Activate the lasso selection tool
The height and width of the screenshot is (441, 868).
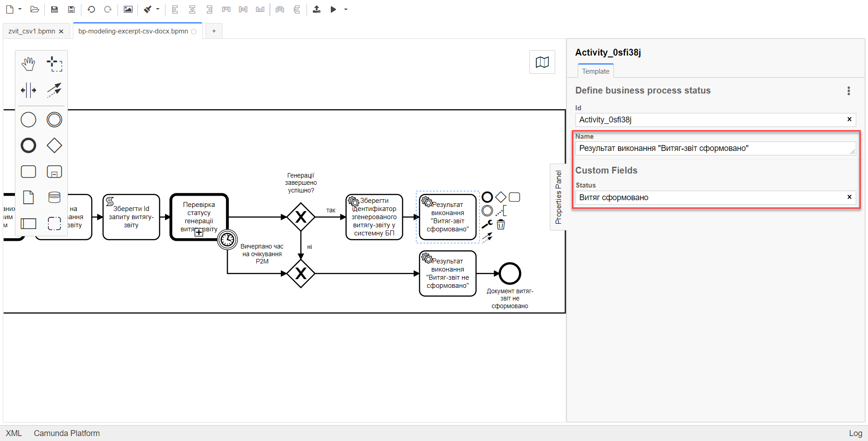point(54,64)
